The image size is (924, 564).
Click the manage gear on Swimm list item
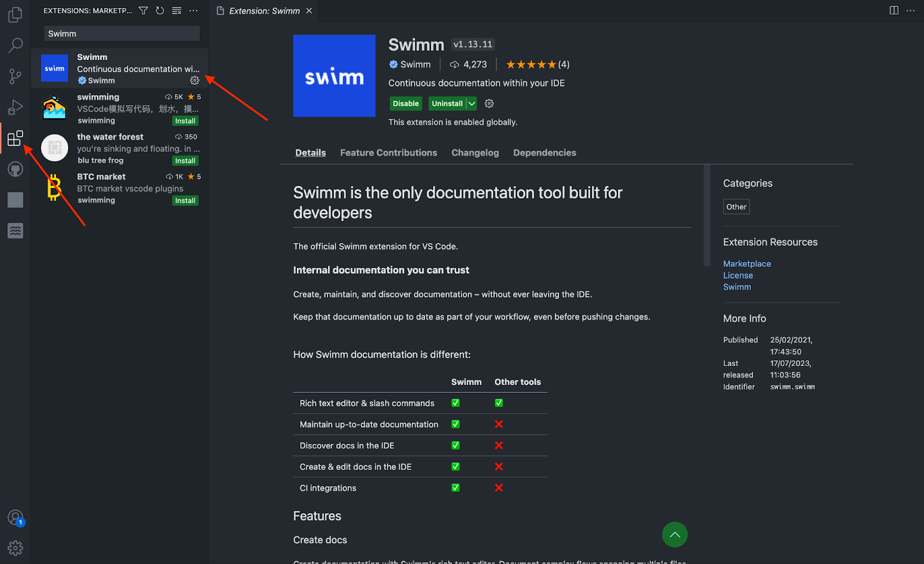click(x=195, y=80)
